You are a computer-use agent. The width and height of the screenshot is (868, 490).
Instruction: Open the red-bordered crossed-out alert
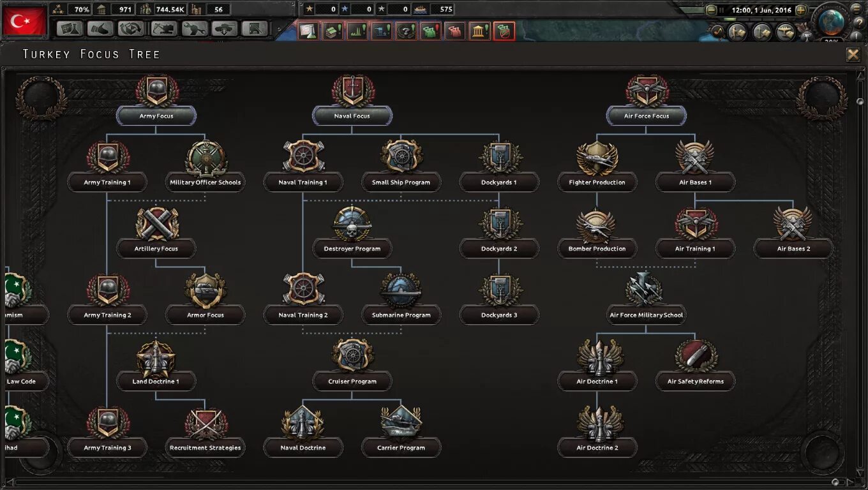point(504,31)
